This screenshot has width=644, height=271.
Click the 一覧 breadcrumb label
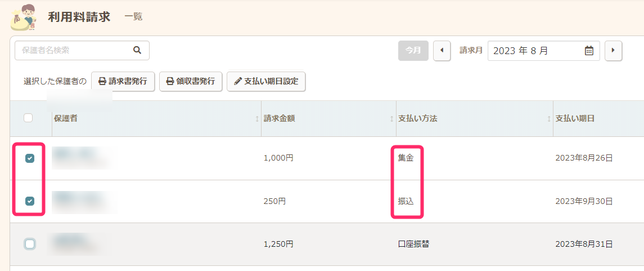133,17
